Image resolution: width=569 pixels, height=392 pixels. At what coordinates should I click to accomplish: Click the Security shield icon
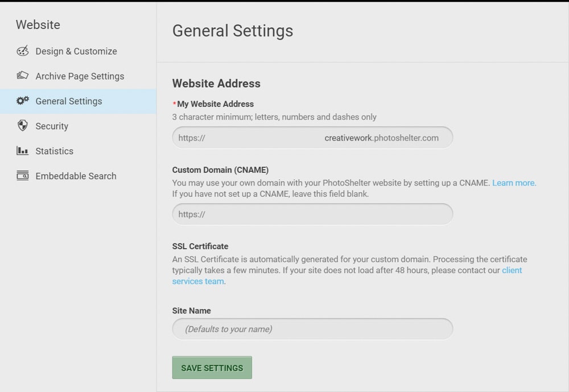pyautogui.click(x=23, y=126)
